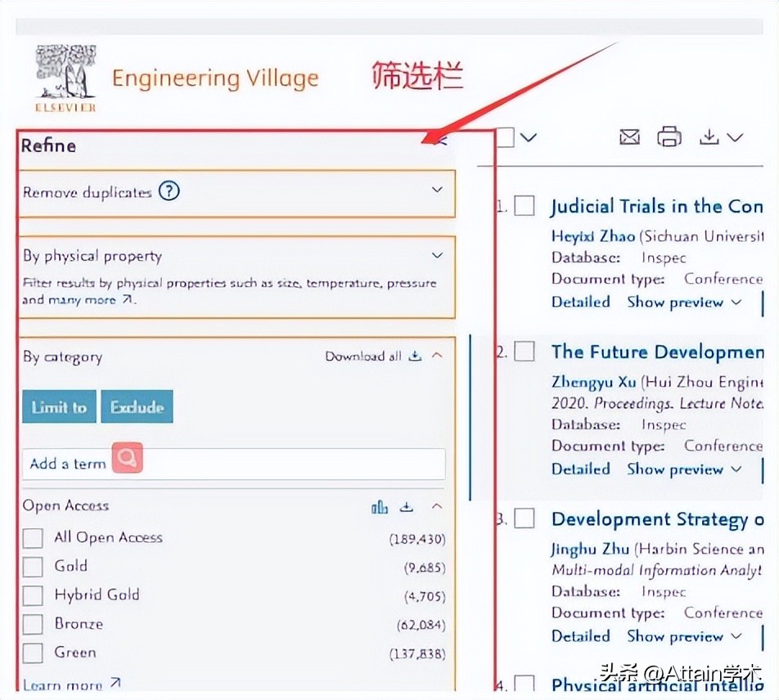Expand the Remove duplicates section

tap(437, 190)
